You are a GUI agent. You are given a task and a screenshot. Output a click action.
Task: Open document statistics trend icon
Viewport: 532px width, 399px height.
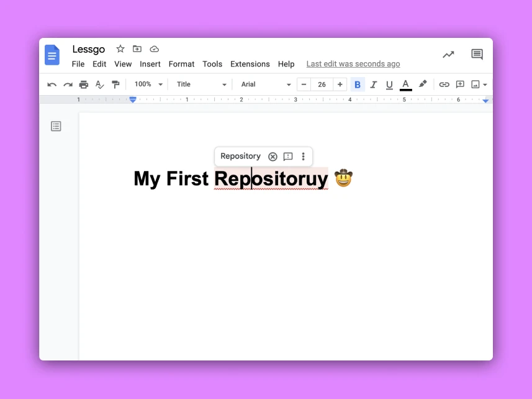coord(448,55)
